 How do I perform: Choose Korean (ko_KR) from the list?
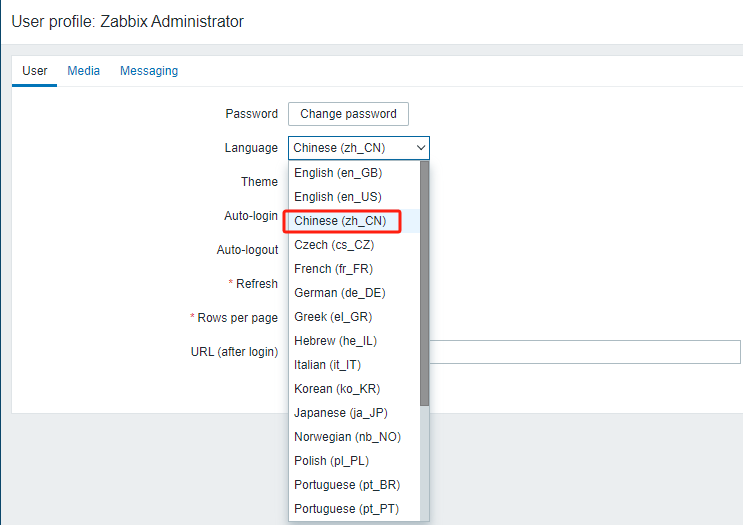coord(337,389)
